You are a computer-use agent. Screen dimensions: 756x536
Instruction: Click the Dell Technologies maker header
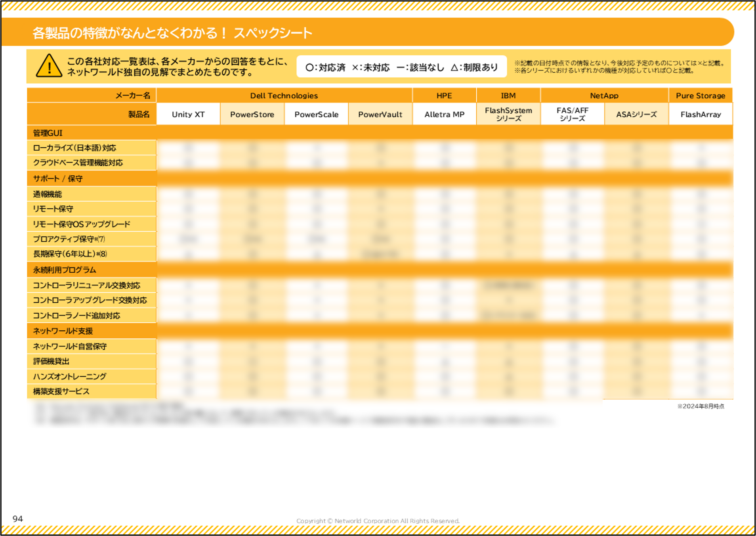pyautogui.click(x=284, y=96)
